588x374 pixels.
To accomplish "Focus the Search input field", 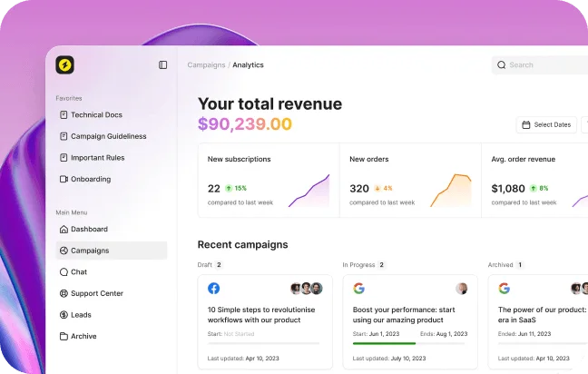I will coord(540,64).
